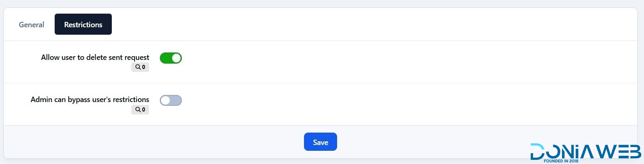Screen dimensions: 644x164
Task: Turn off the green delete sent request slider
Action: tap(171, 58)
